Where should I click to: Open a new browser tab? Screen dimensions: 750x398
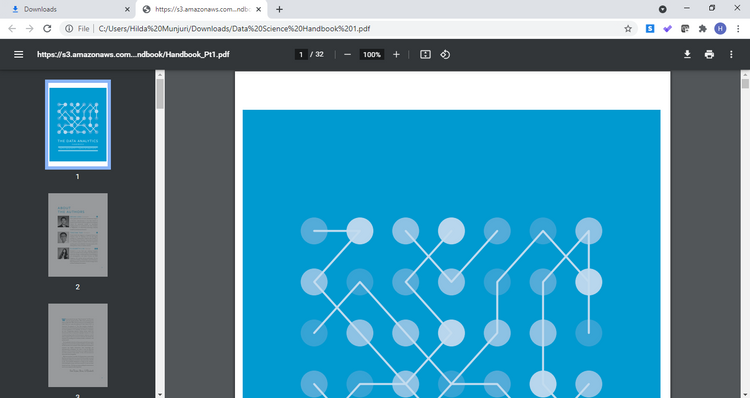click(x=279, y=9)
